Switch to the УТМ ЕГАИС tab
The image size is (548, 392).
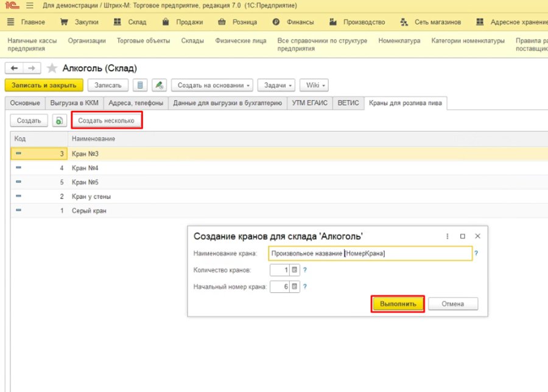point(310,103)
